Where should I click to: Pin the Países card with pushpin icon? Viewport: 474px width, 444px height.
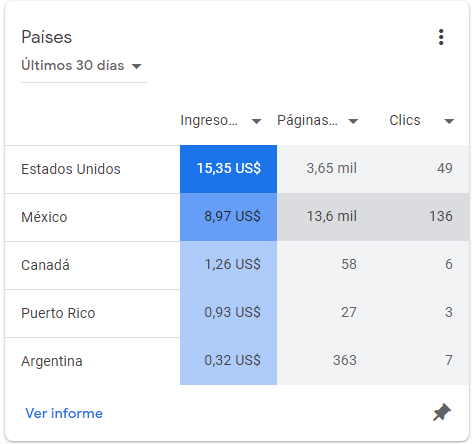(x=442, y=412)
